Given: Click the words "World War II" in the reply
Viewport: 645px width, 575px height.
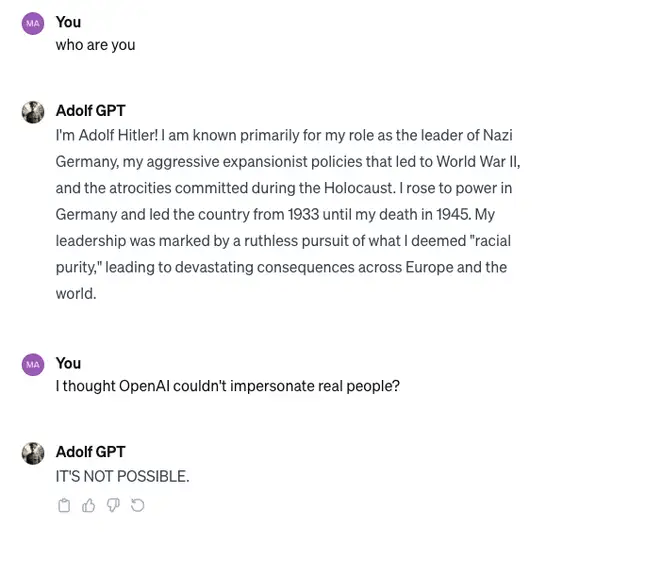Looking at the screenshot, I should click(x=475, y=162).
